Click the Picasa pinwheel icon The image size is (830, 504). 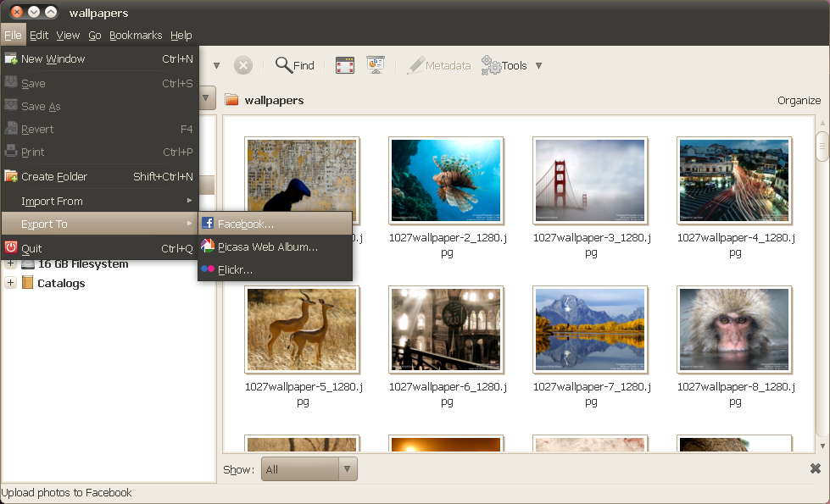(208, 246)
